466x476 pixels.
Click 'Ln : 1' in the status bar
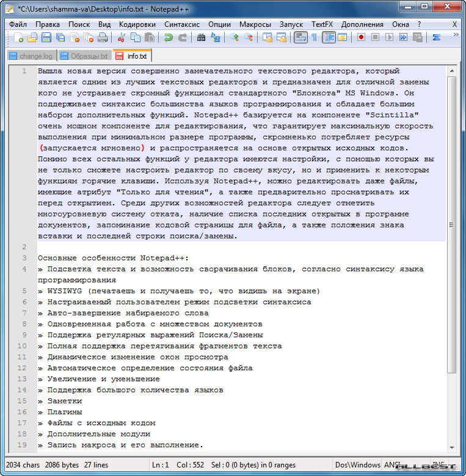[x=160, y=465]
